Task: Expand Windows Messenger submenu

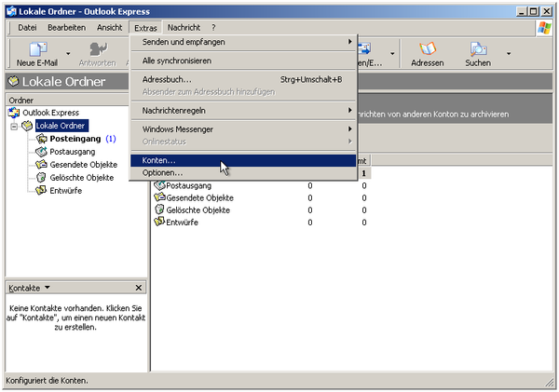Action: tap(243, 129)
